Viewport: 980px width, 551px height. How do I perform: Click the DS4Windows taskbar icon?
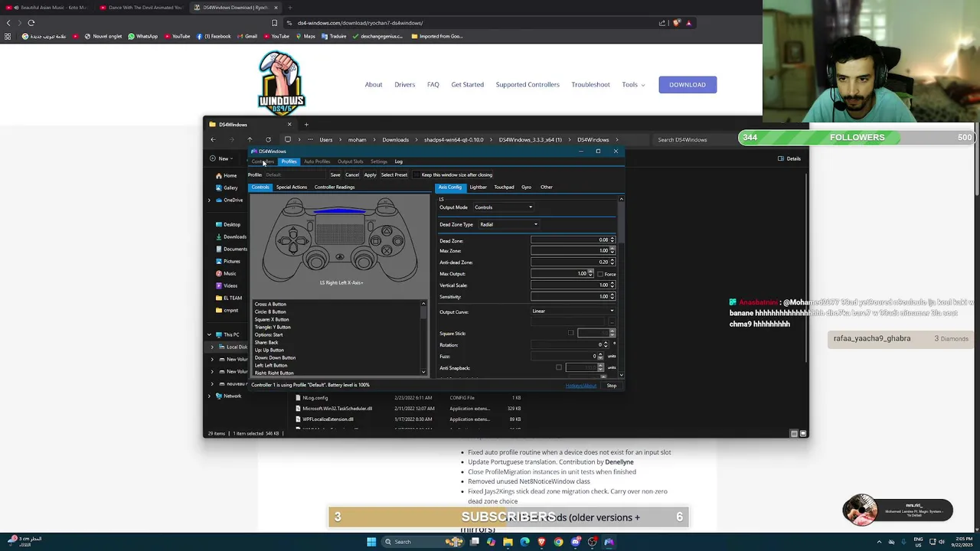[x=609, y=542]
